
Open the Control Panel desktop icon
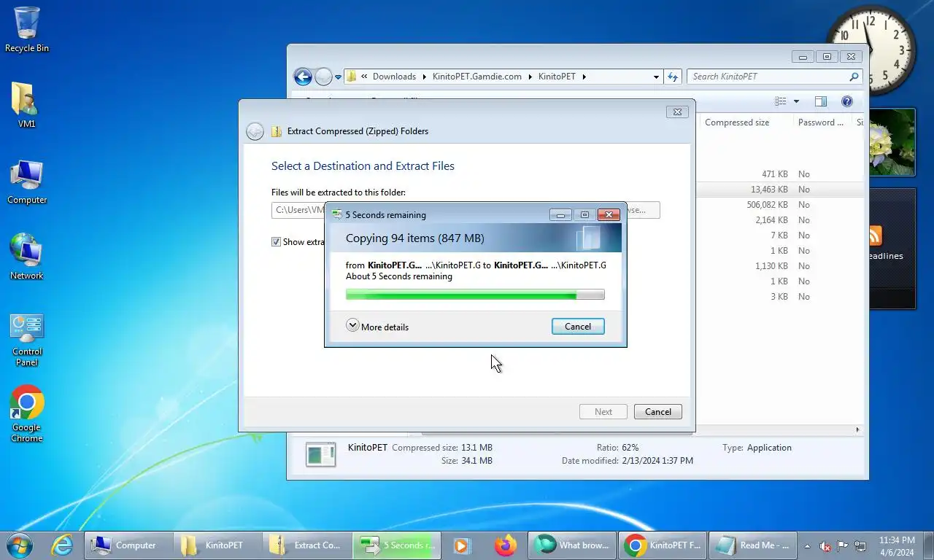point(27,340)
